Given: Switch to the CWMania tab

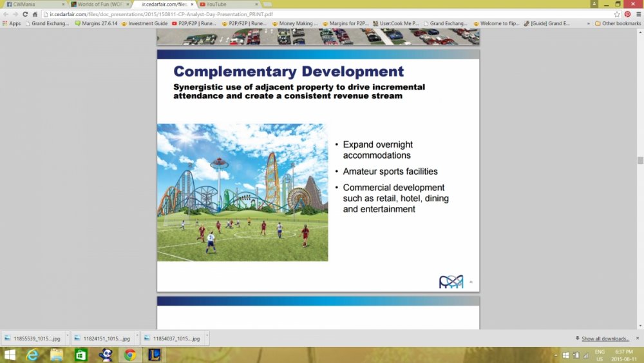Looking at the screenshot, I should 32,4.
